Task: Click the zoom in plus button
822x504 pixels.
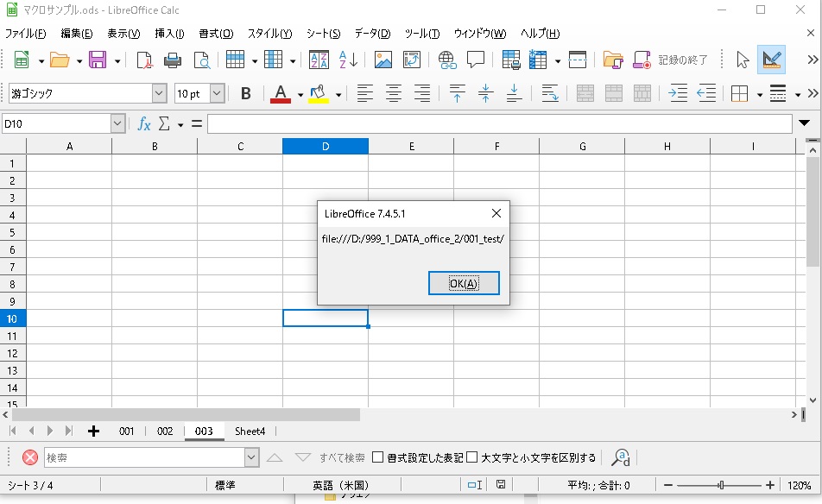Action: click(x=769, y=485)
